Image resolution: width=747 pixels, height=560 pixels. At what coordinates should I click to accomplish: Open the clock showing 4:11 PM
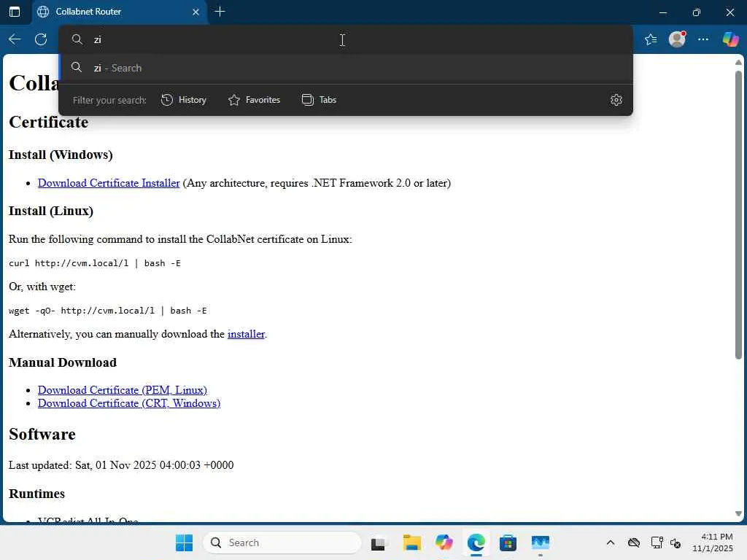click(712, 542)
